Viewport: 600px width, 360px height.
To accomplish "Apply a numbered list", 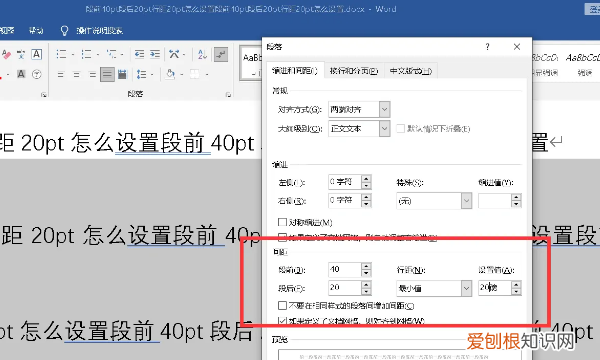I will pos(86,54).
